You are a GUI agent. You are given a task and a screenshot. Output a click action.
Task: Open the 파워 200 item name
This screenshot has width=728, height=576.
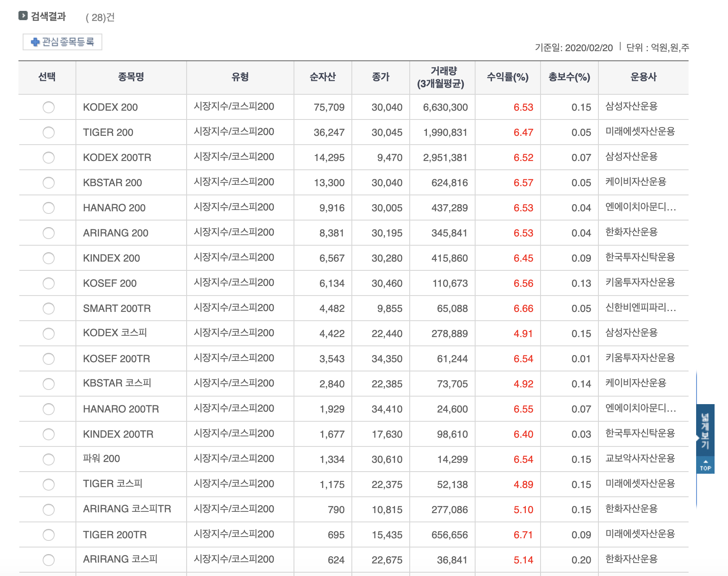coord(101,459)
